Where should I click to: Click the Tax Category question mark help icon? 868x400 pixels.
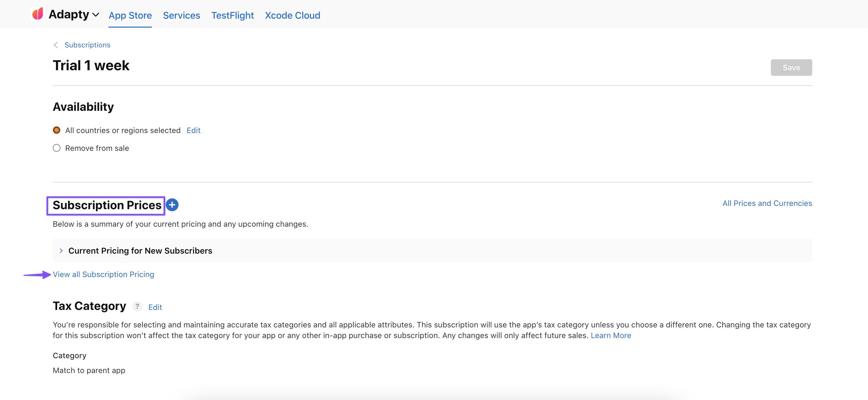pos(137,306)
